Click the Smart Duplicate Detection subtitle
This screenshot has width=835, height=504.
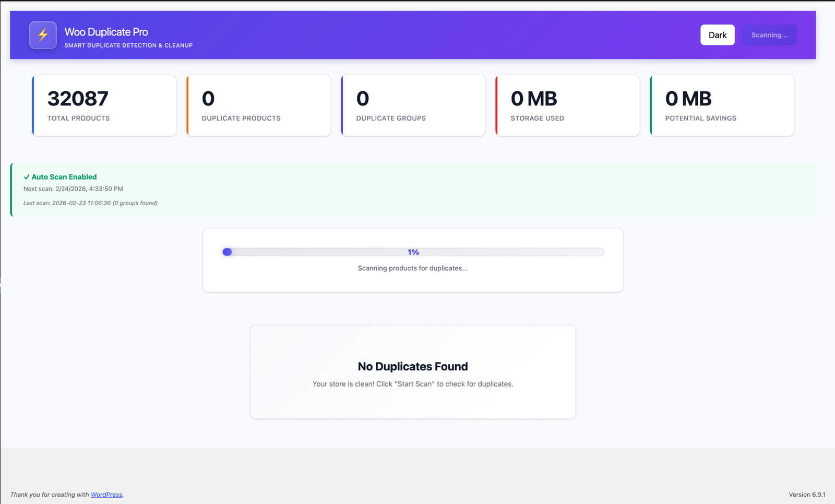click(128, 45)
